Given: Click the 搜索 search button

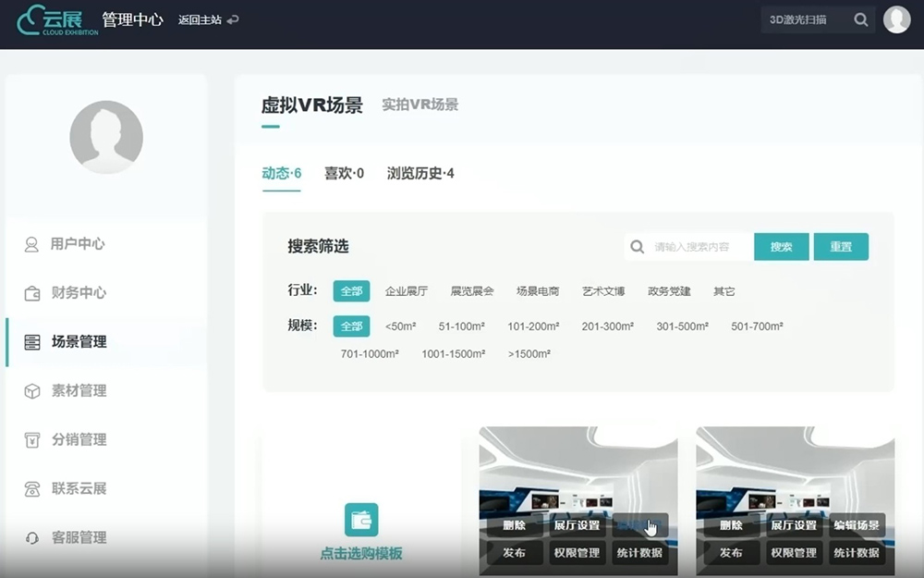Looking at the screenshot, I should [x=781, y=247].
